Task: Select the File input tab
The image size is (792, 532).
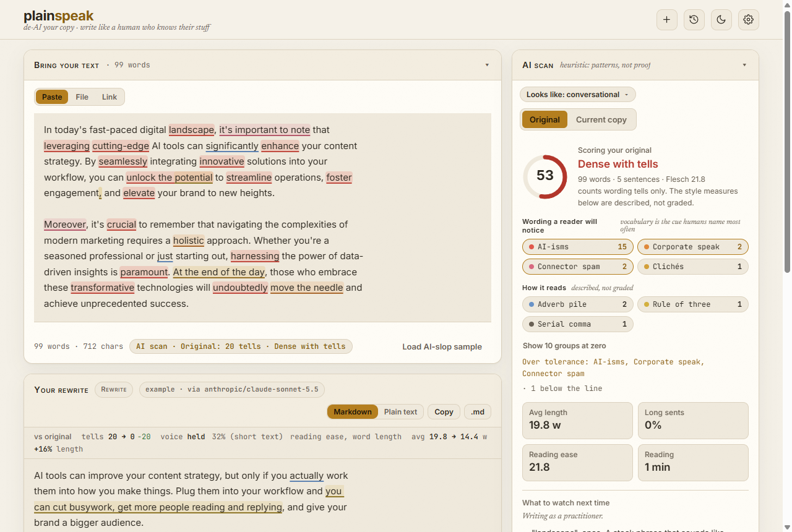Action: [82, 97]
